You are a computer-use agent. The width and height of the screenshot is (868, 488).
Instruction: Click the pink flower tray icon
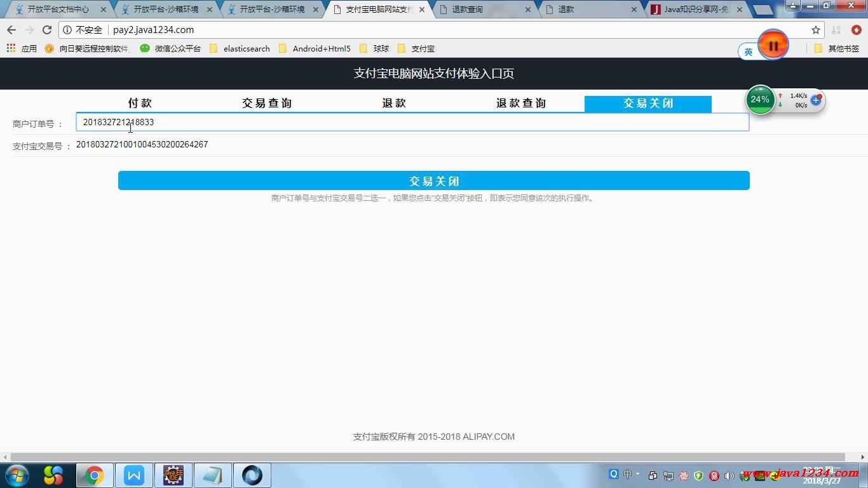click(x=684, y=475)
